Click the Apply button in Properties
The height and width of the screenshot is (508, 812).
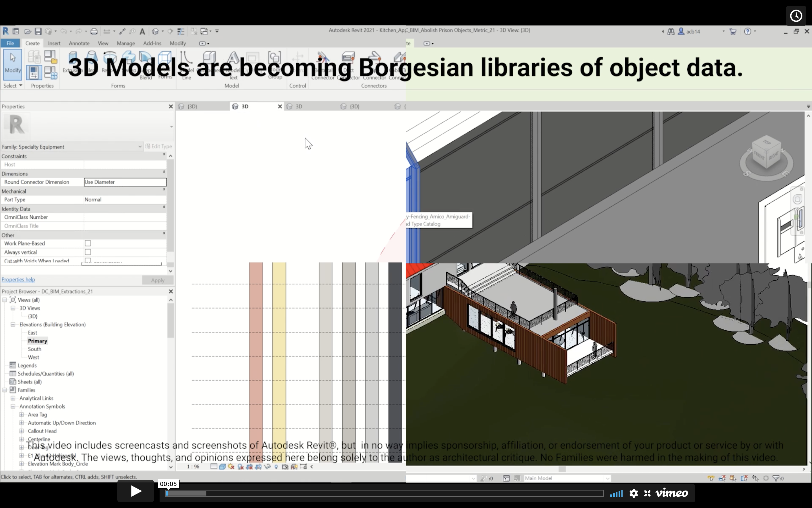tap(158, 280)
